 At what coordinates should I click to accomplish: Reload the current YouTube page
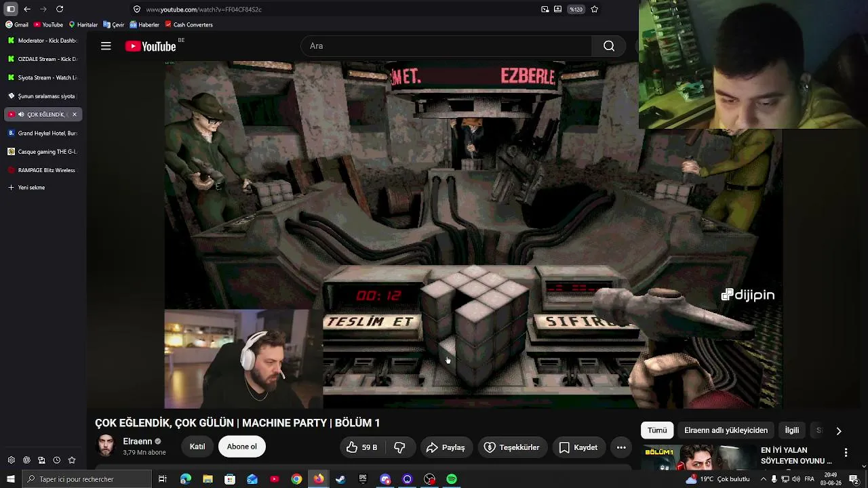click(60, 9)
